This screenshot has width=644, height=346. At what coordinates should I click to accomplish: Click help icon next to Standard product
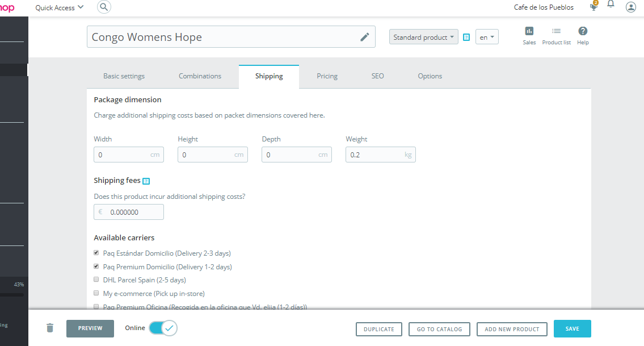tap(466, 37)
